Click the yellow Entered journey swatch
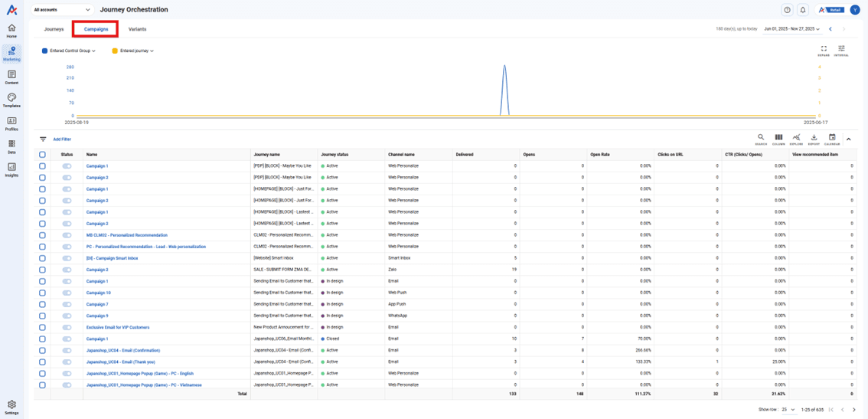Image resolution: width=868 pixels, height=419 pixels. click(115, 51)
